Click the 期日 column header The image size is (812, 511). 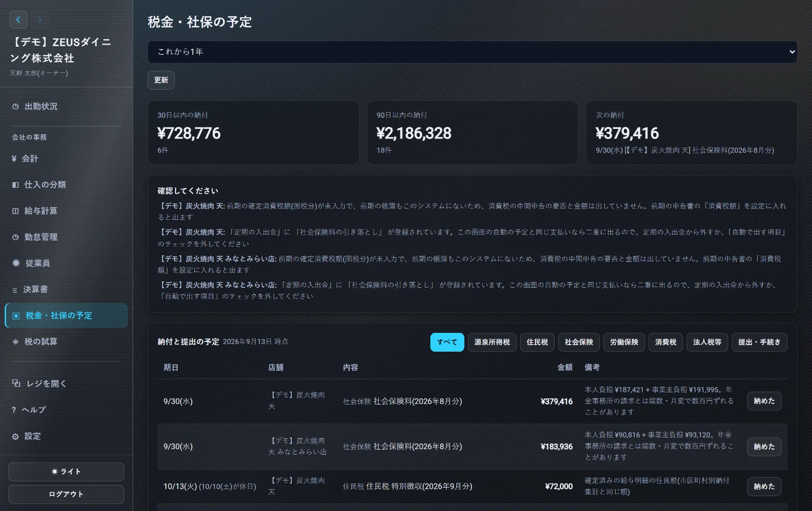pyautogui.click(x=171, y=367)
